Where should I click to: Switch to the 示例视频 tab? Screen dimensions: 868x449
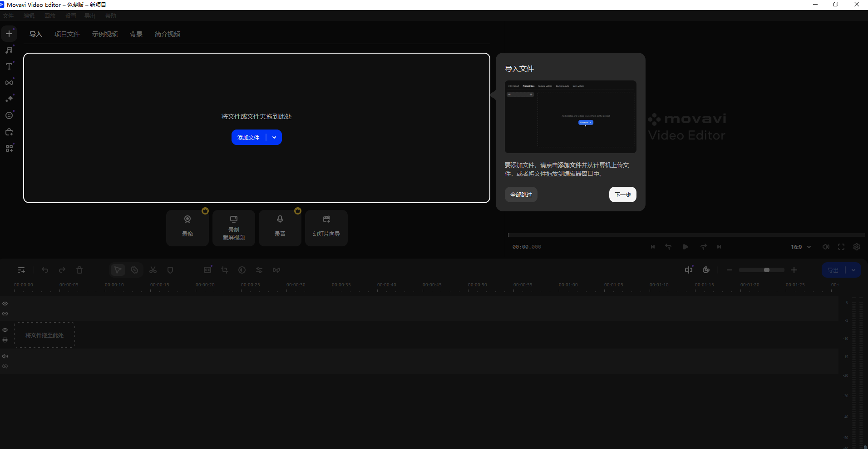(105, 34)
